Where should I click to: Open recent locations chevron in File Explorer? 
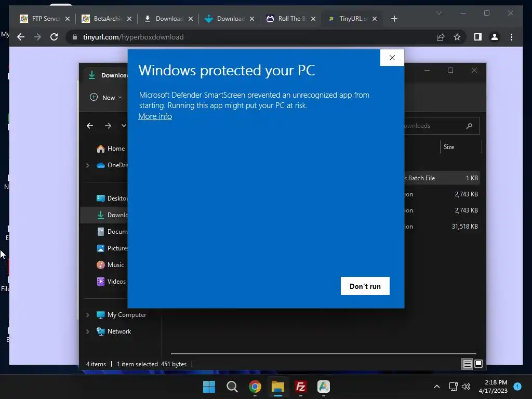point(124,126)
